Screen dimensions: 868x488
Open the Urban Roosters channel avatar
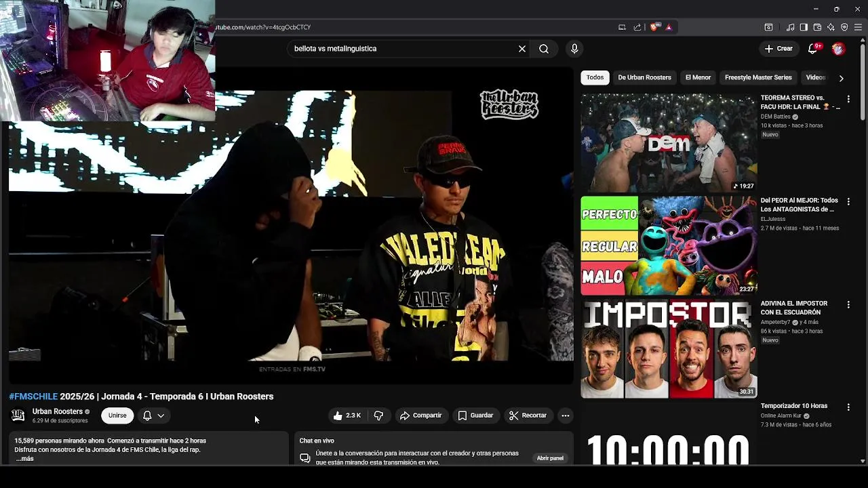18,415
